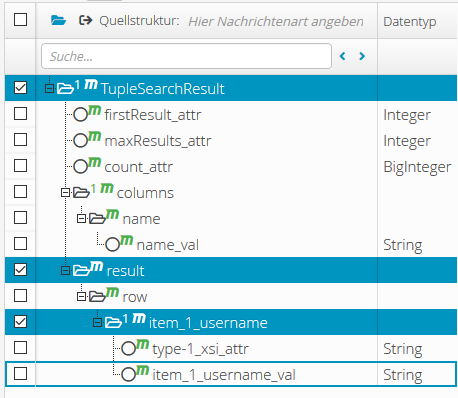Check the name_val row checkbox
Screen dimensions: 458x398
[20, 244]
